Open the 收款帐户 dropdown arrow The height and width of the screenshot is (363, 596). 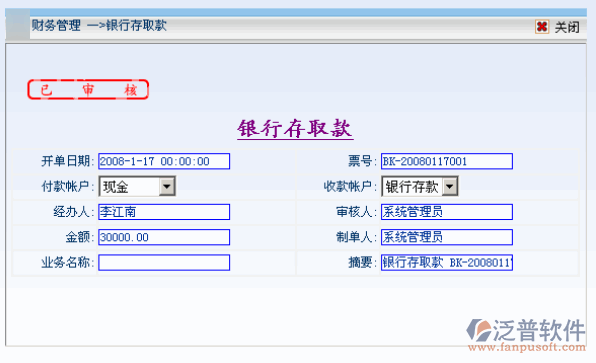coord(450,186)
